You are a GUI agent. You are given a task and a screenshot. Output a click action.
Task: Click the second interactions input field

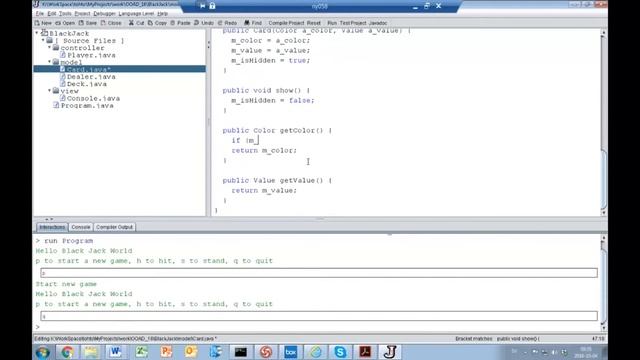[x=319, y=316]
